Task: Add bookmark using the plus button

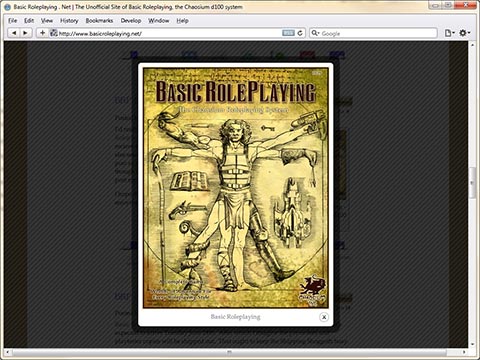Action: click(42, 33)
